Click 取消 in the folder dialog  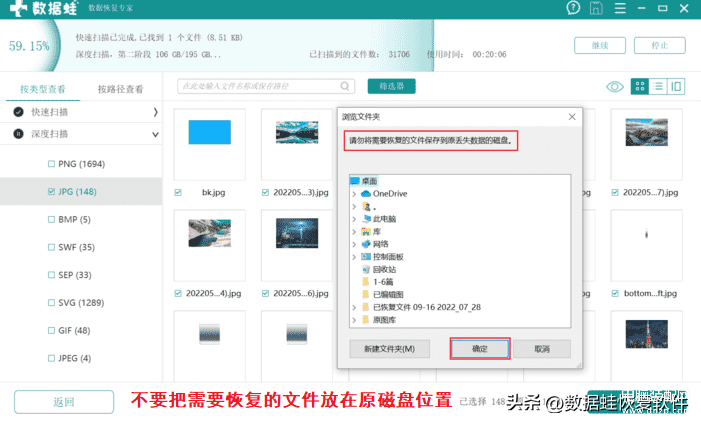click(x=542, y=349)
